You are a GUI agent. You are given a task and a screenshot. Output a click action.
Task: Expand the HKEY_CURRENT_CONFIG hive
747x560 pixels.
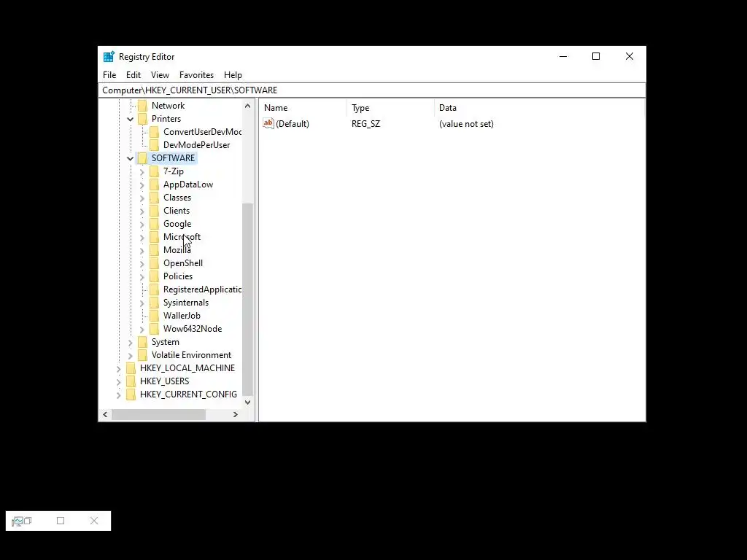119,394
